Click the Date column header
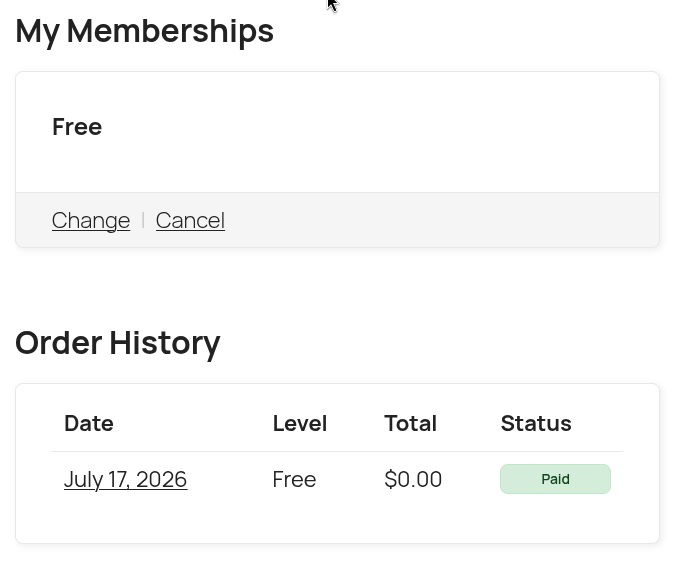Image resolution: width=675 pixels, height=567 pixels. point(89,423)
